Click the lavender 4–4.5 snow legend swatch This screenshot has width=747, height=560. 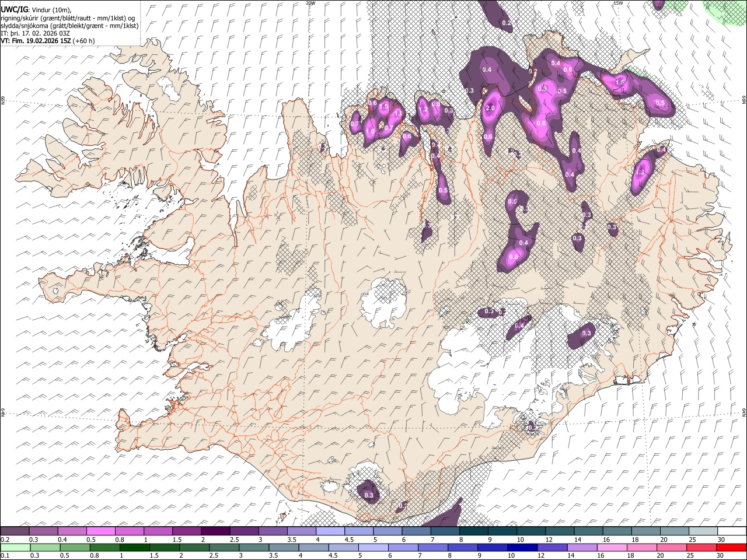[x=330, y=531]
